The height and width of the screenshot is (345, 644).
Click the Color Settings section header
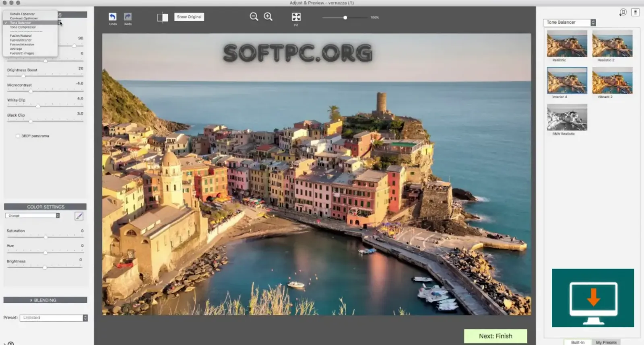coord(45,207)
